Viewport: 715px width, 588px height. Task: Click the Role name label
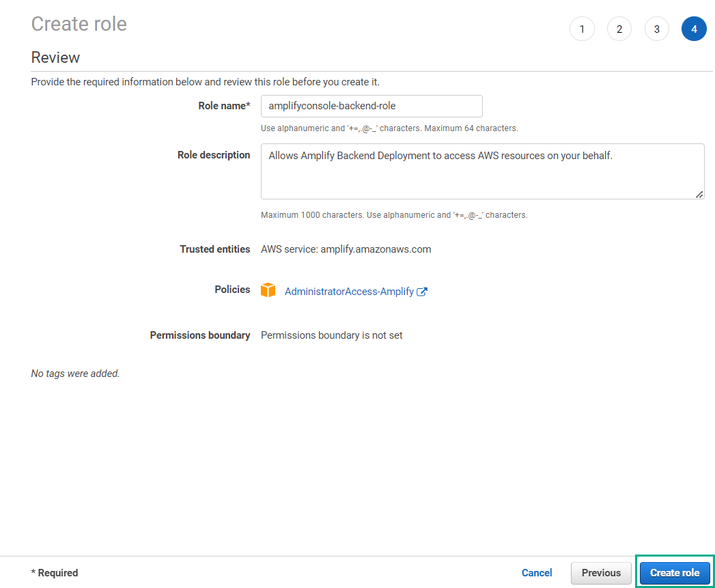[x=224, y=106]
